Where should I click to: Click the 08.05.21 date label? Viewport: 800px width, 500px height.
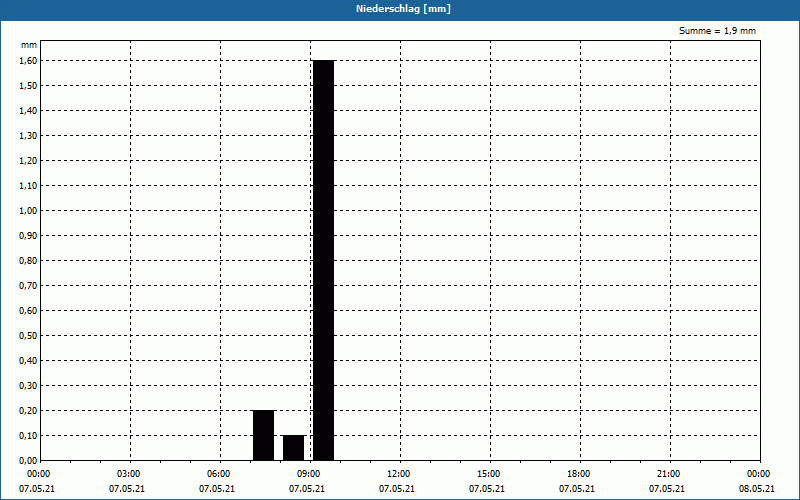tap(757, 489)
